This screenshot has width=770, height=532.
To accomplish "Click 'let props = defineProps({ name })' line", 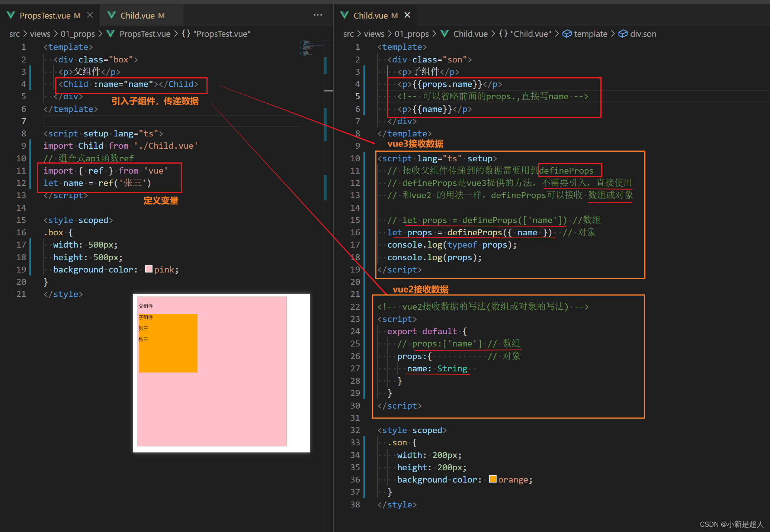I will point(470,232).
